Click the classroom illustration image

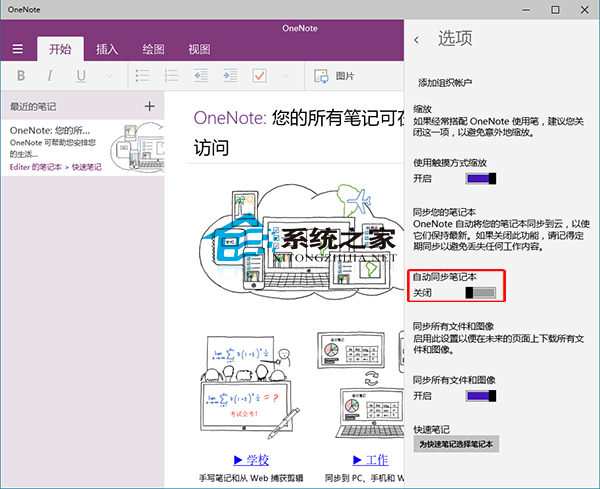click(x=249, y=387)
